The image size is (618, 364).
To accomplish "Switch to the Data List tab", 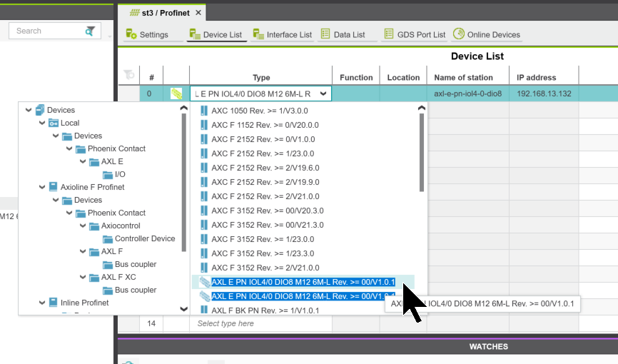I will point(343,34).
